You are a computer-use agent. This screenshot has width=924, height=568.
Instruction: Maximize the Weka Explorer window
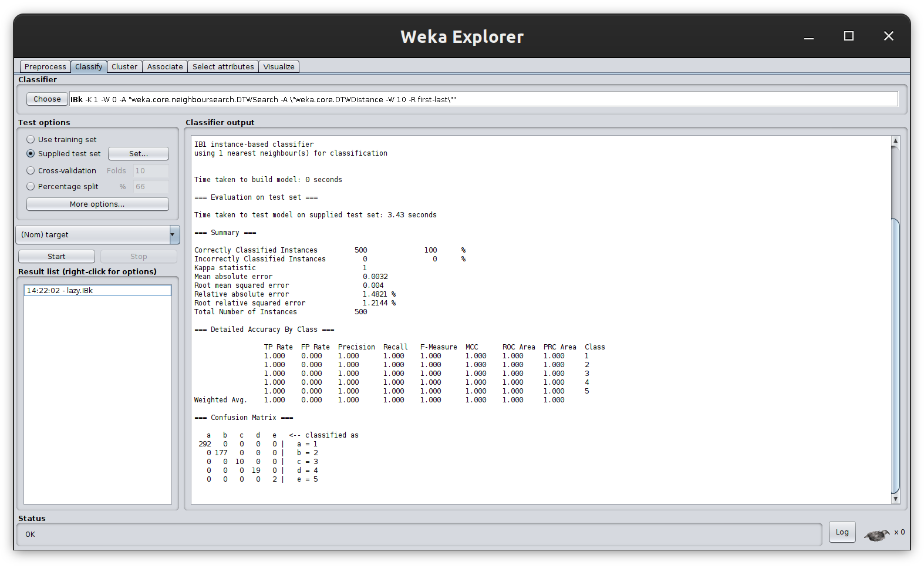tap(849, 36)
